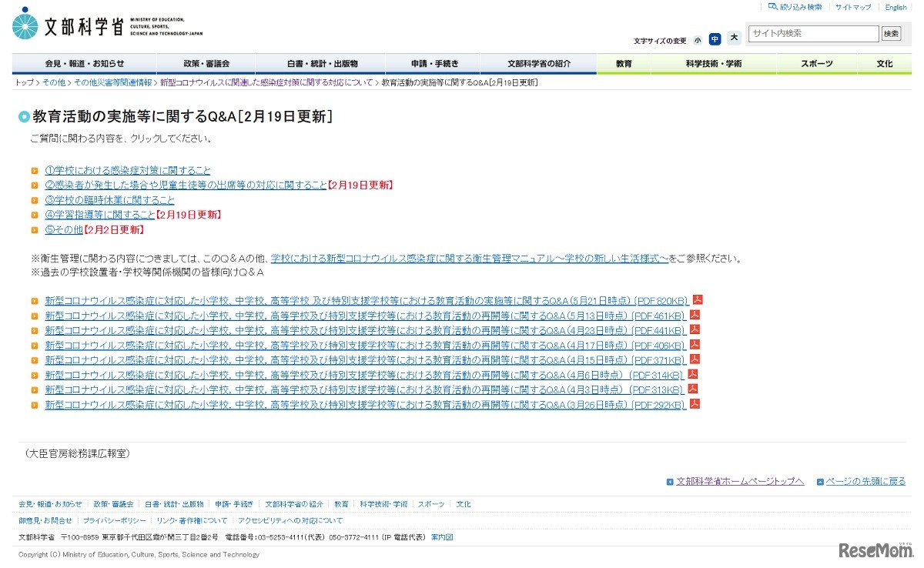This screenshot has height=568, width=924.
Task: Open footer 教育 link
Action: [341, 504]
